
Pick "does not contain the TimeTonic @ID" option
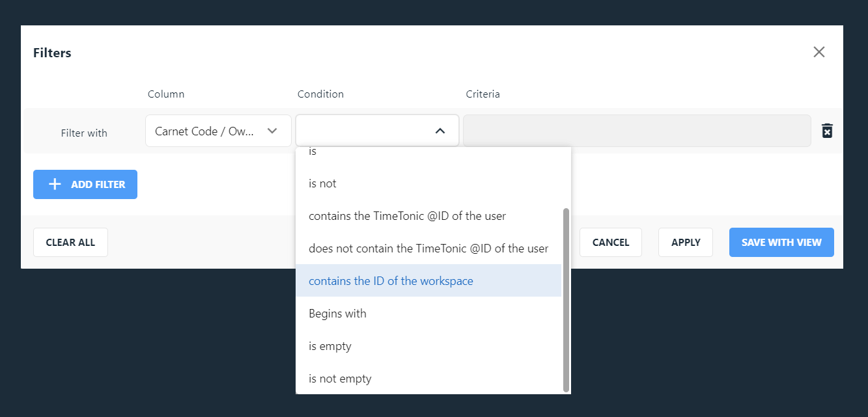[428, 249]
